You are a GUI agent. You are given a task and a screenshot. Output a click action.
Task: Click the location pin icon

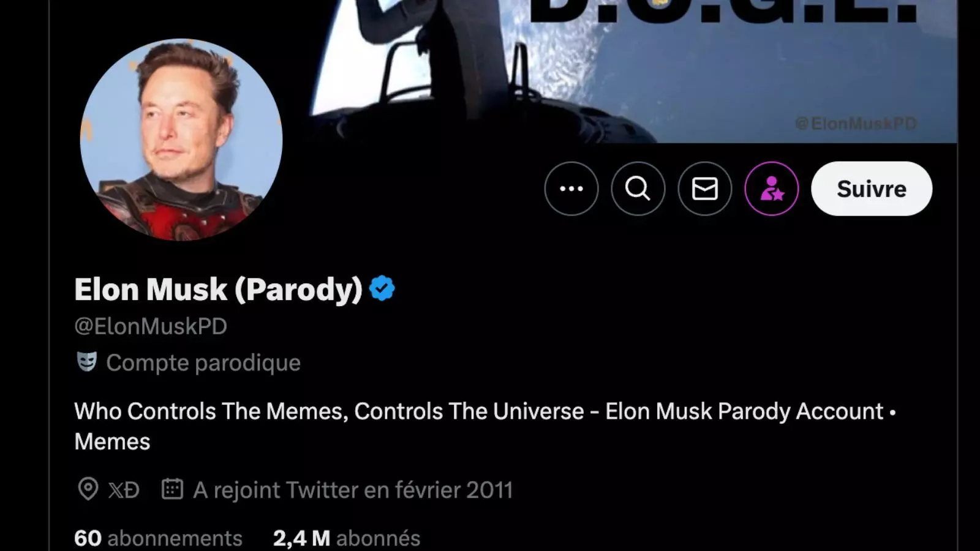point(88,489)
